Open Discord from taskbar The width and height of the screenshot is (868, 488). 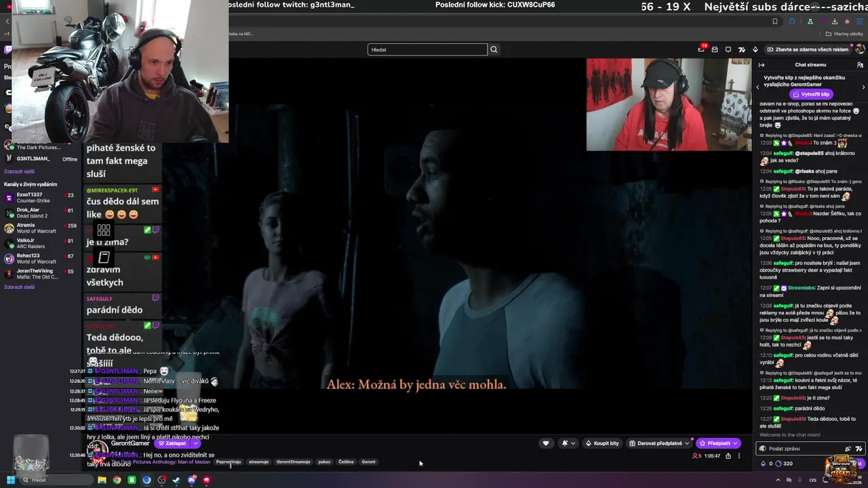click(192, 480)
